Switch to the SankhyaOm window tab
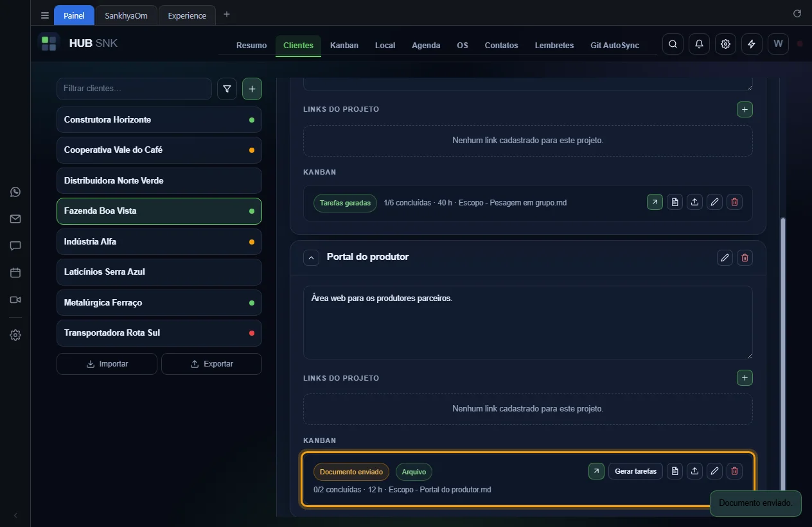This screenshot has height=527, width=812. [126, 15]
